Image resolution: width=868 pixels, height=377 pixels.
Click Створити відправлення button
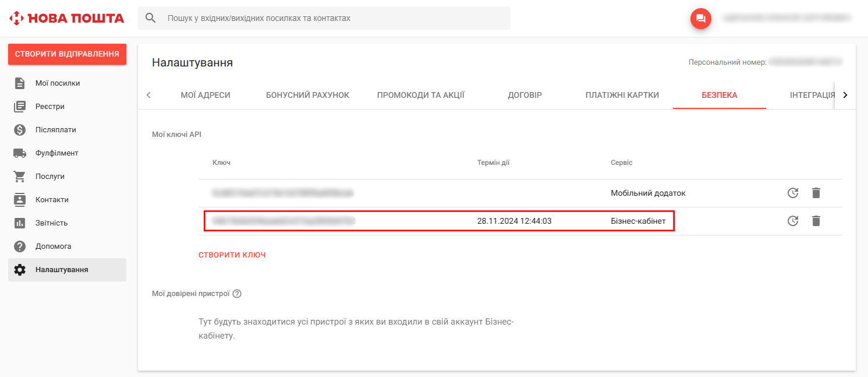pyautogui.click(x=67, y=54)
